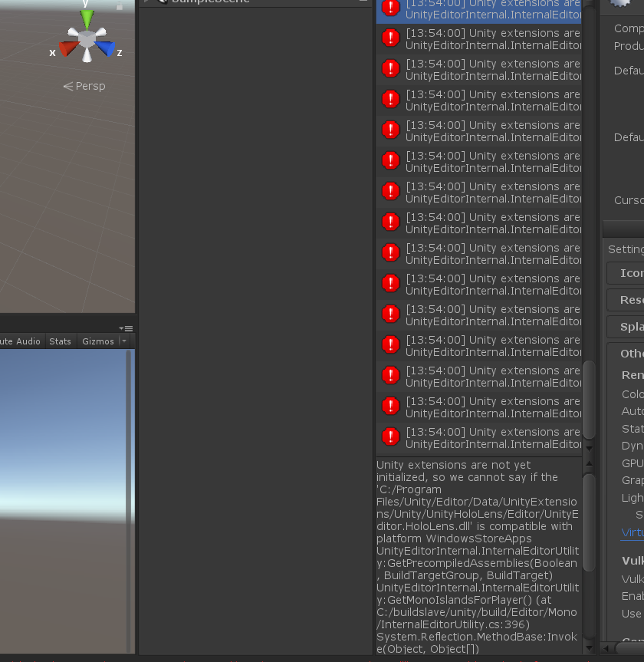Open the blue 'Virtu...' link in Inspector

click(x=632, y=532)
